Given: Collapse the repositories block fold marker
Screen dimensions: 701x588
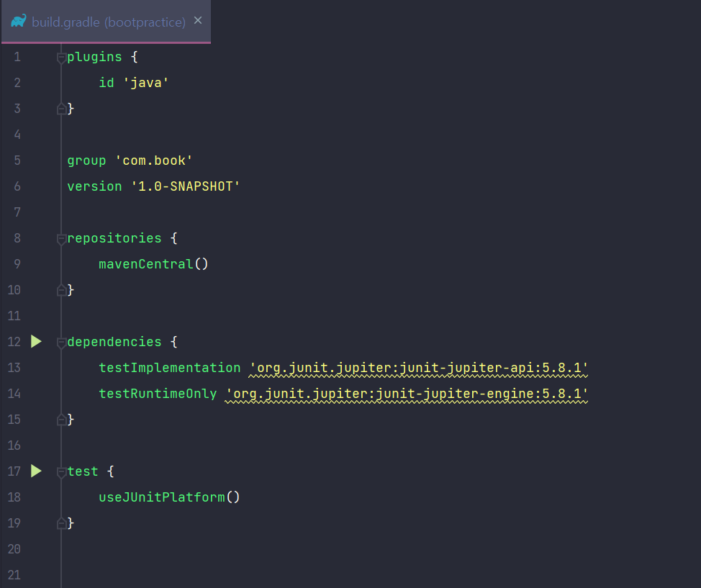Looking at the screenshot, I should 62,239.
